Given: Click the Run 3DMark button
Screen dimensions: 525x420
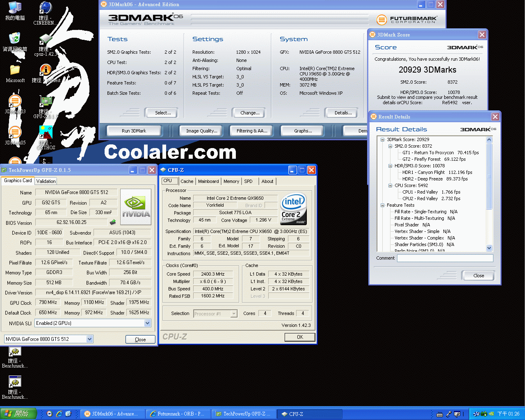Looking at the screenshot, I should [x=134, y=131].
